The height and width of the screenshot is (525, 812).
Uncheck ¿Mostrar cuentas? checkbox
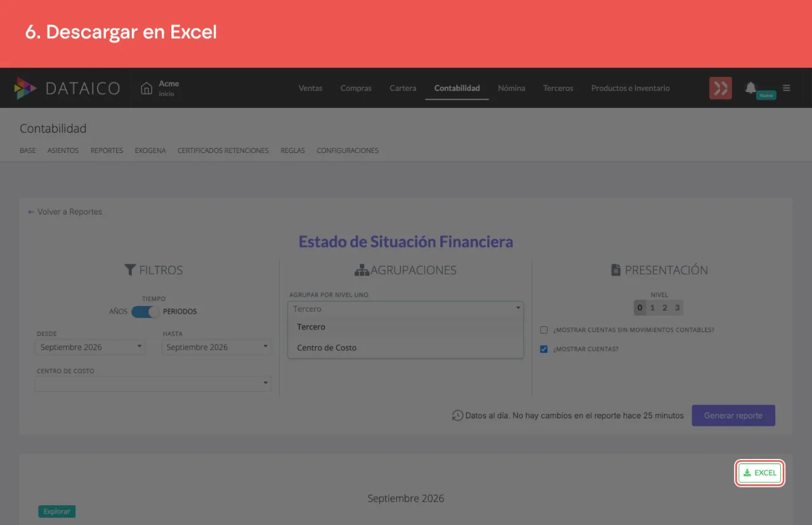[x=544, y=349]
